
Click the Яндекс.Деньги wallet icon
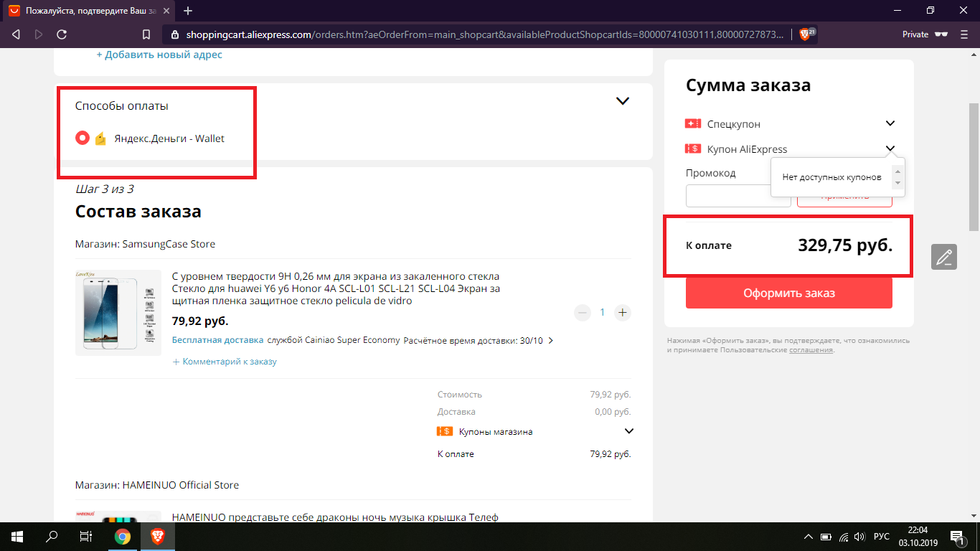click(100, 138)
